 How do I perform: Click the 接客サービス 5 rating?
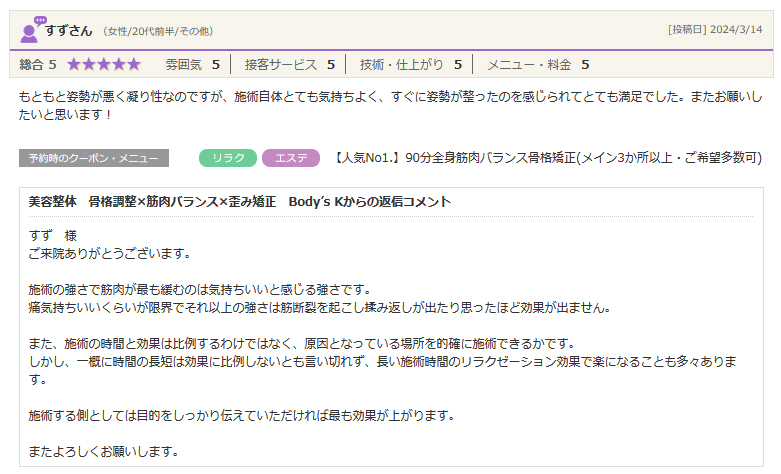coord(289,65)
